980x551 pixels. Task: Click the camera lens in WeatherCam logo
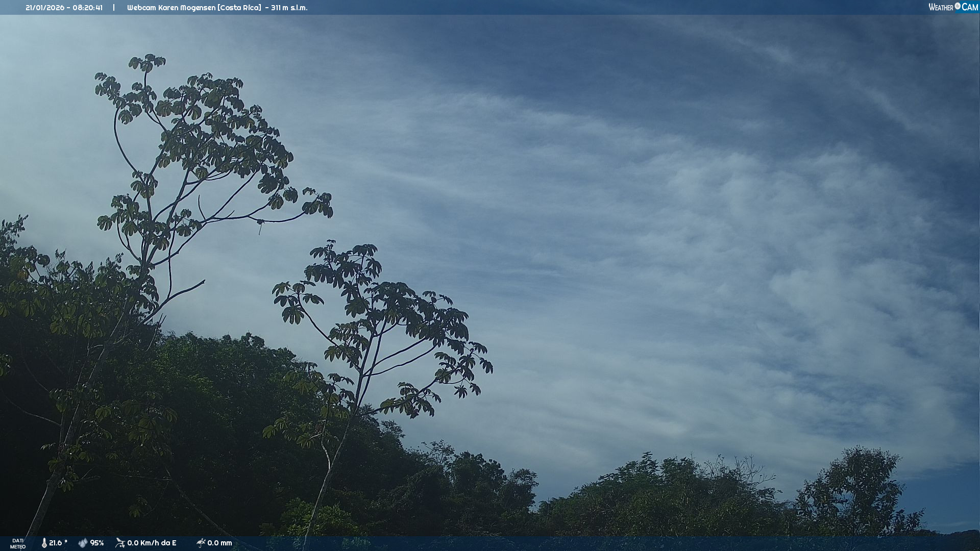[958, 6]
